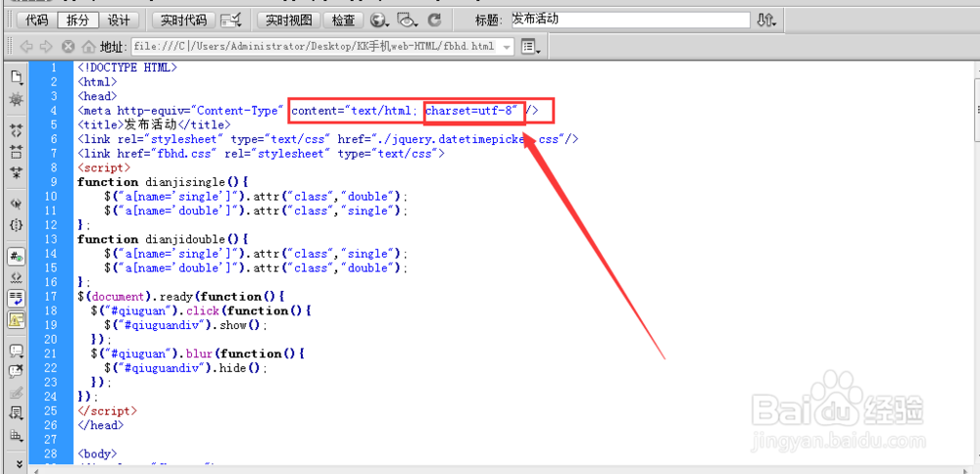Click '$("#qiuguandiv").hide();' line
980x474 pixels.
coord(185,368)
